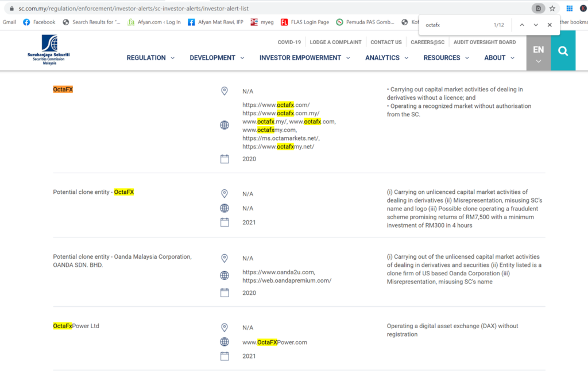Select the https://ms.octamarkets.net/ text
The width and height of the screenshot is (588, 374).
[x=281, y=138]
